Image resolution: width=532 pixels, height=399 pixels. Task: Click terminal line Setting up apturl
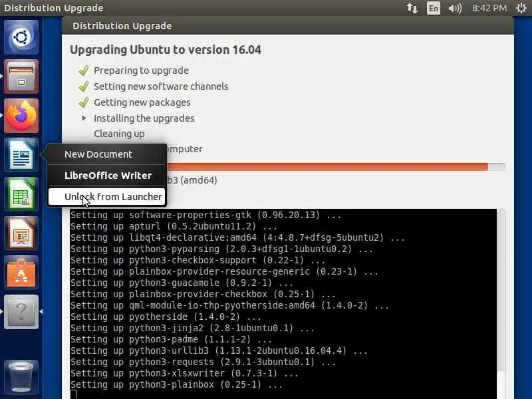(x=174, y=226)
